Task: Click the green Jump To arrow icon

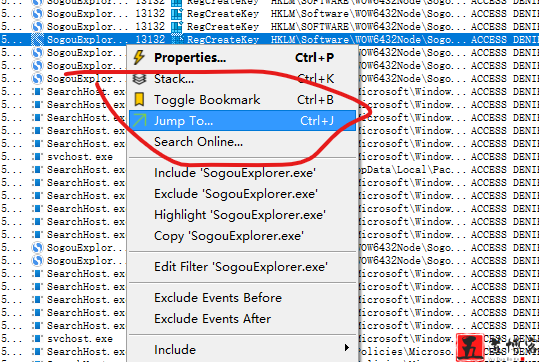Action: point(139,121)
